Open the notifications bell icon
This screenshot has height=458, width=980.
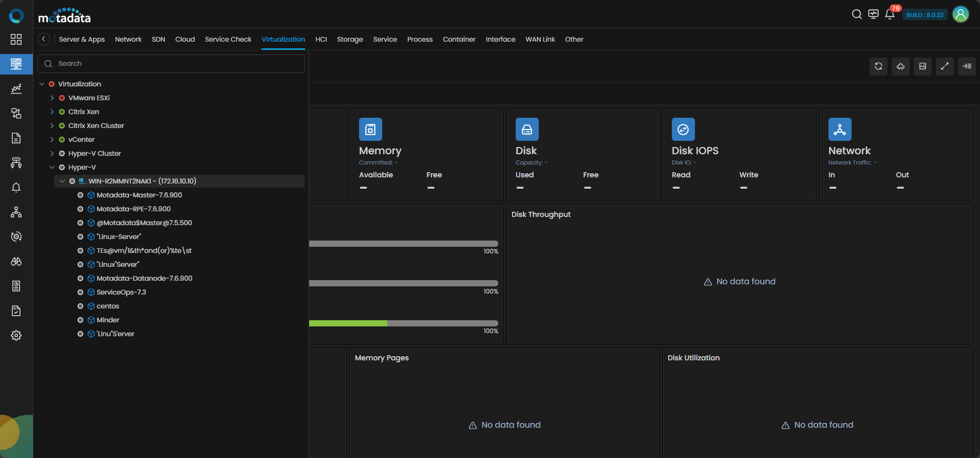(890, 14)
